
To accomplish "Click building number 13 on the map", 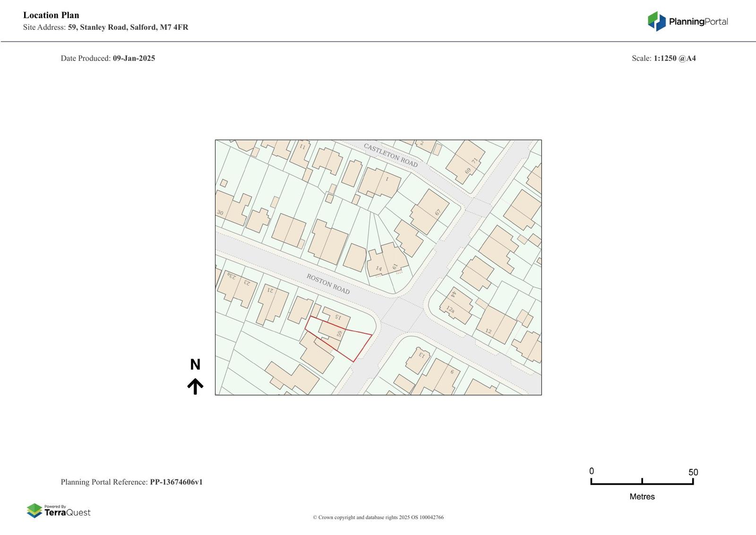I will [421, 355].
